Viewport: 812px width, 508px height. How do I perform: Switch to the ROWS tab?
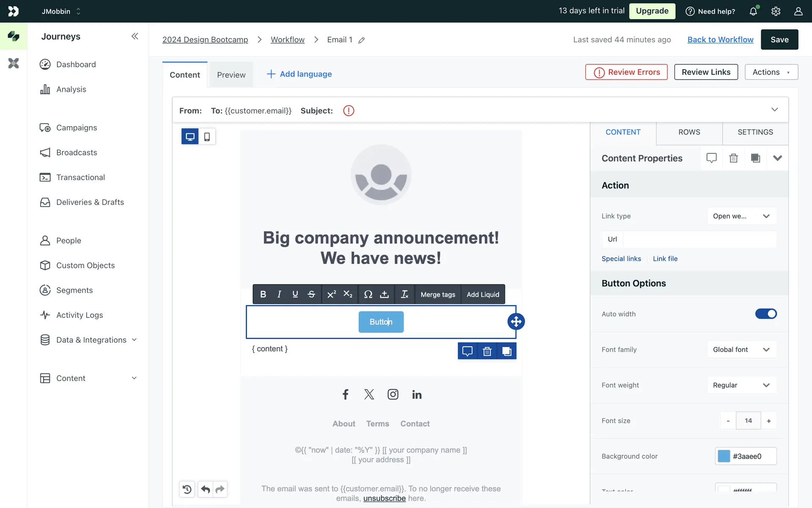689,132
